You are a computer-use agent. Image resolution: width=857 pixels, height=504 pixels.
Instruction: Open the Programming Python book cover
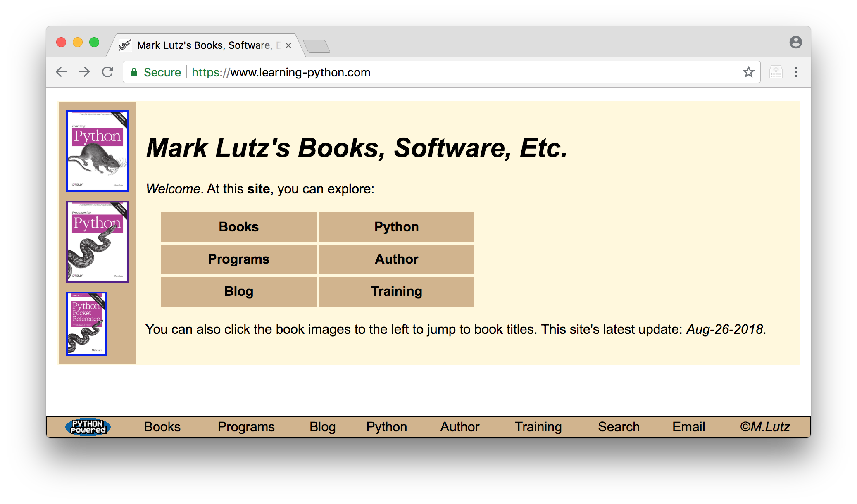tap(98, 242)
